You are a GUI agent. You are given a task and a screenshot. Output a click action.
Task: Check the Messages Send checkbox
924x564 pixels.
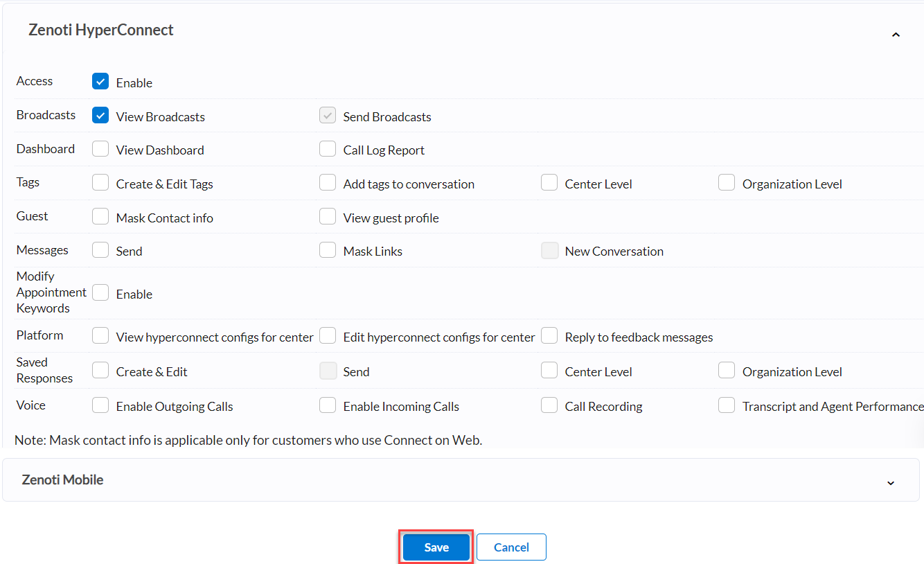click(100, 250)
